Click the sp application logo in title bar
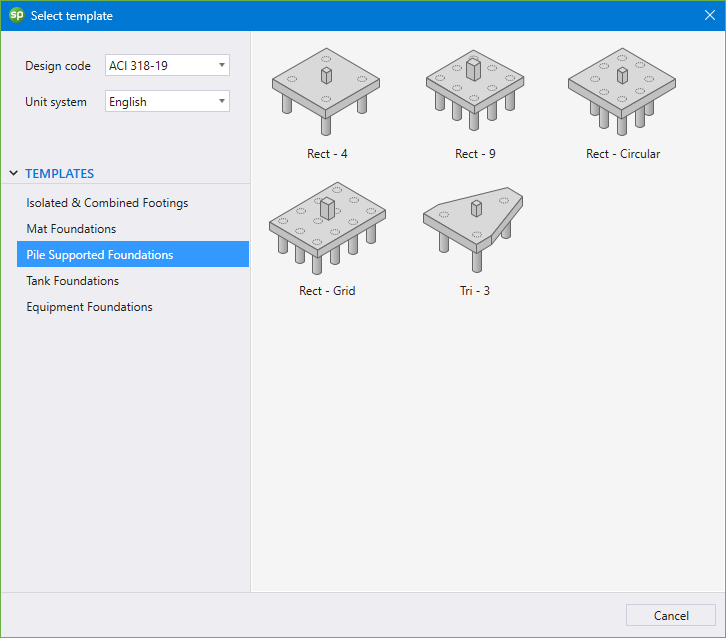Image resolution: width=726 pixels, height=638 pixels. 16,16
